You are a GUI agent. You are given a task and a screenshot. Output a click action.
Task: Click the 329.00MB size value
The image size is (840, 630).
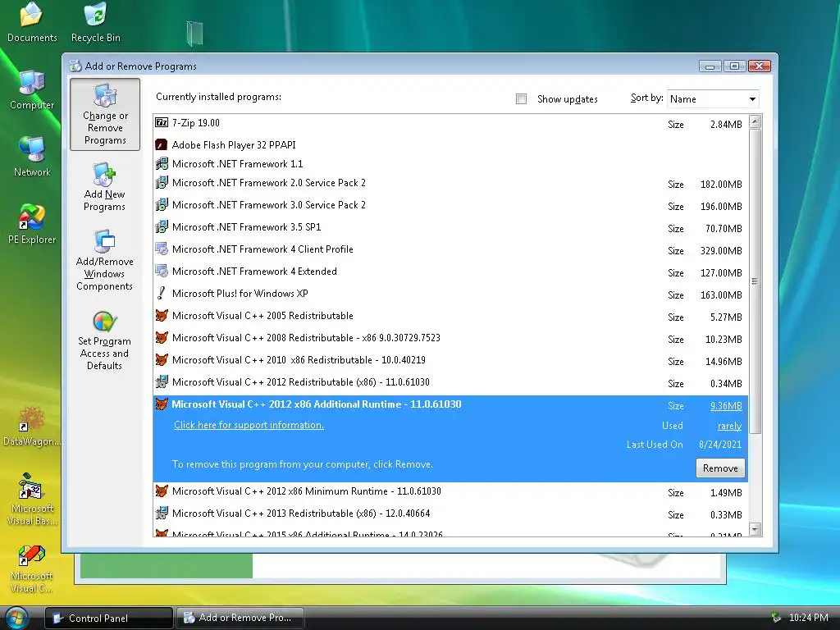pos(721,251)
